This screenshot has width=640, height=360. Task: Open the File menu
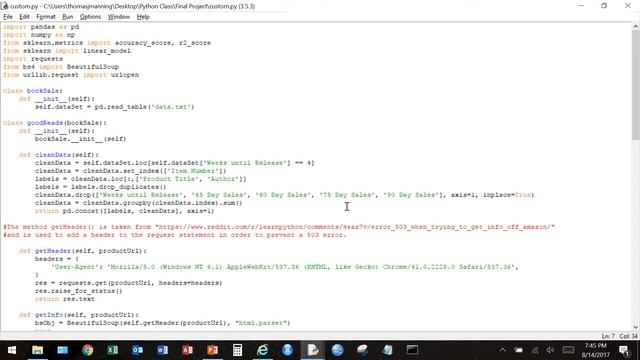tap(8, 17)
